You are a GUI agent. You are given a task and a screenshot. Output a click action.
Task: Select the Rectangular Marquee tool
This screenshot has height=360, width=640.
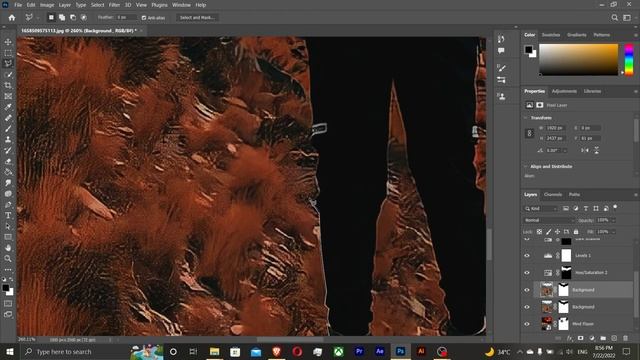8,53
